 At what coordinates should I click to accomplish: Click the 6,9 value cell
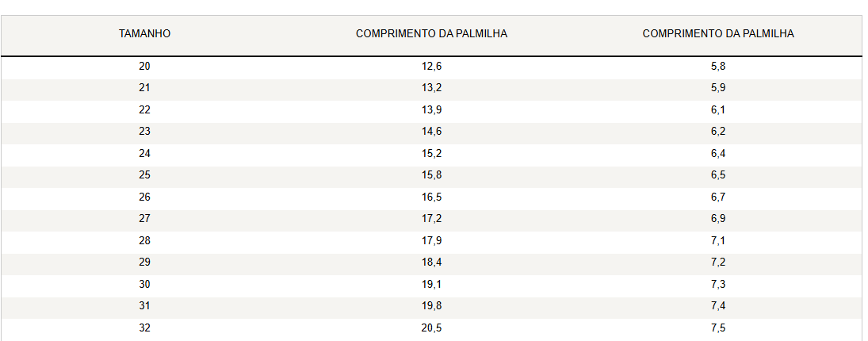(x=718, y=219)
